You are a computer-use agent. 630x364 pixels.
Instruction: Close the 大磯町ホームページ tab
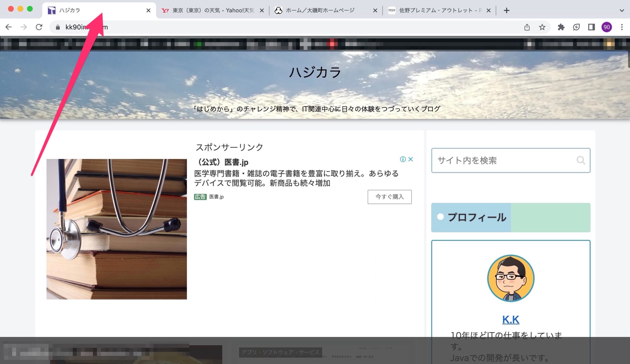click(x=375, y=11)
